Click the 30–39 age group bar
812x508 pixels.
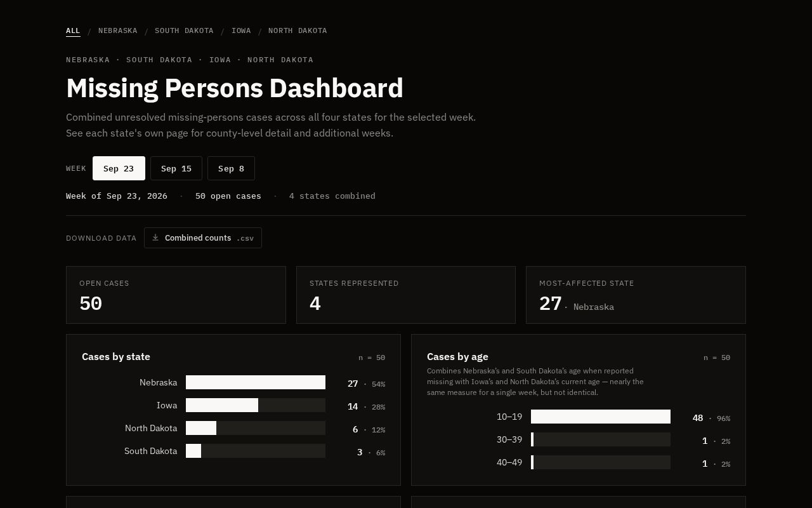pyautogui.click(x=601, y=439)
